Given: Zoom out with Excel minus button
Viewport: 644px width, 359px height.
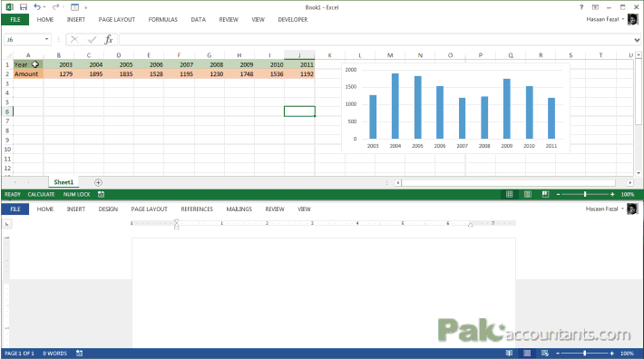Looking at the screenshot, I should pos(558,195).
